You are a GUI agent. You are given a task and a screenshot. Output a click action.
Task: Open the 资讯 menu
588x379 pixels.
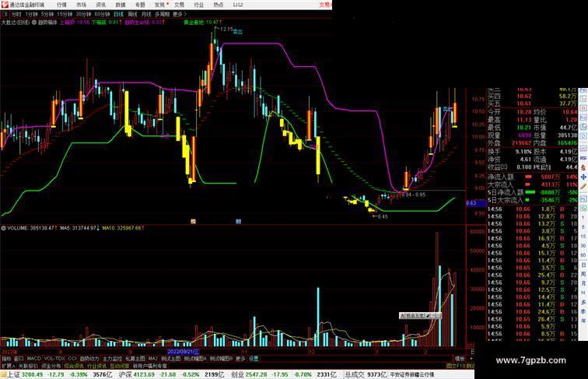pos(100,5)
